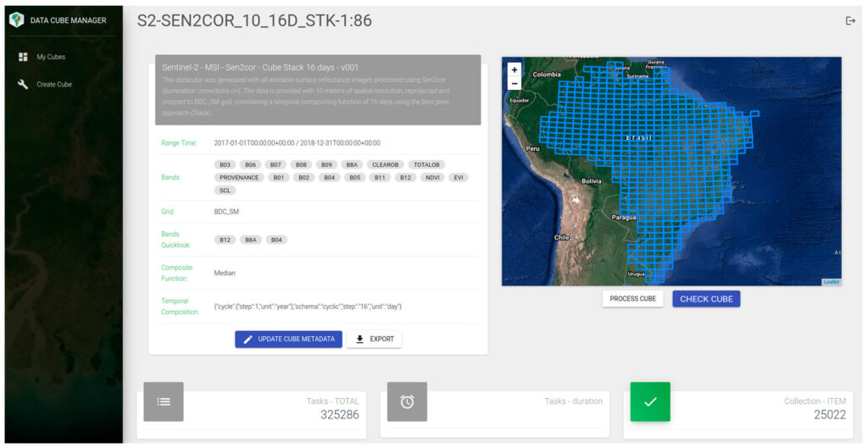
Task: Click the B01 band chip
Action: [278, 178]
